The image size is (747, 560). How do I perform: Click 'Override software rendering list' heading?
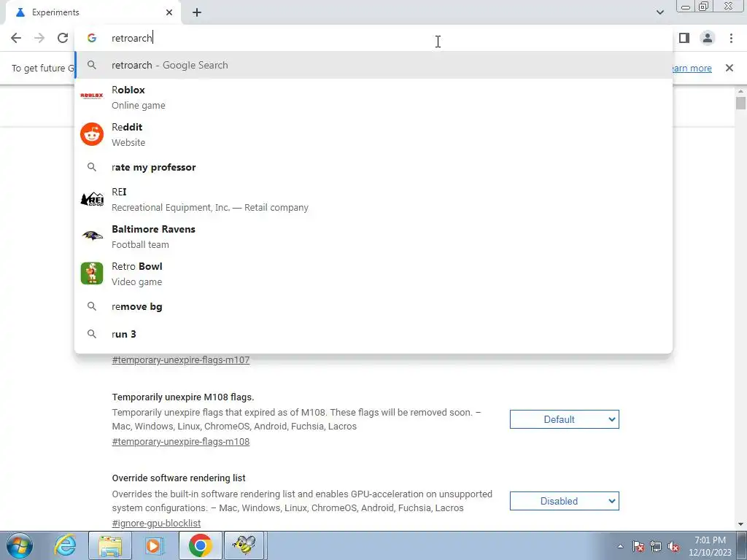click(x=179, y=478)
